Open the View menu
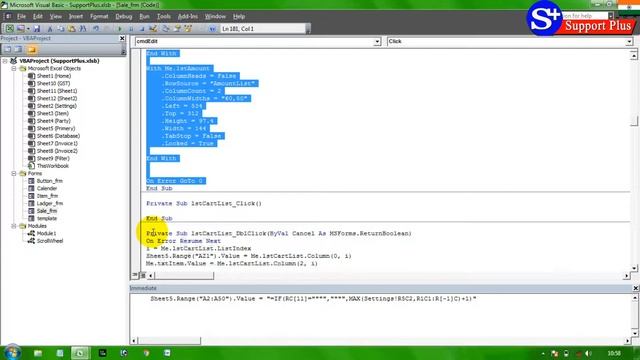The width and height of the screenshot is (640, 360). click(56, 17)
